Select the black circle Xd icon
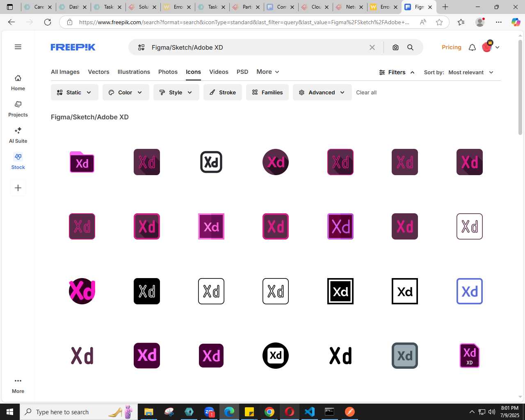This screenshot has height=420, width=525. pyautogui.click(x=276, y=356)
